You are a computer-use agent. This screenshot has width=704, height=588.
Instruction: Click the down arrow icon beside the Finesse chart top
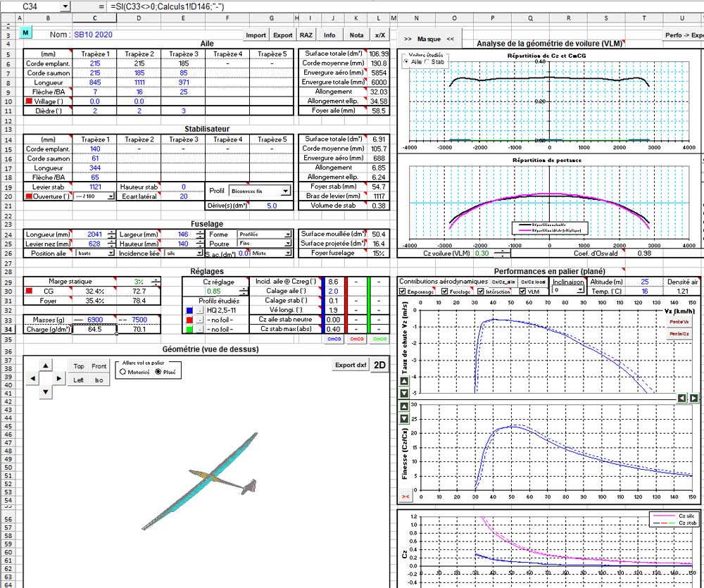tap(404, 419)
